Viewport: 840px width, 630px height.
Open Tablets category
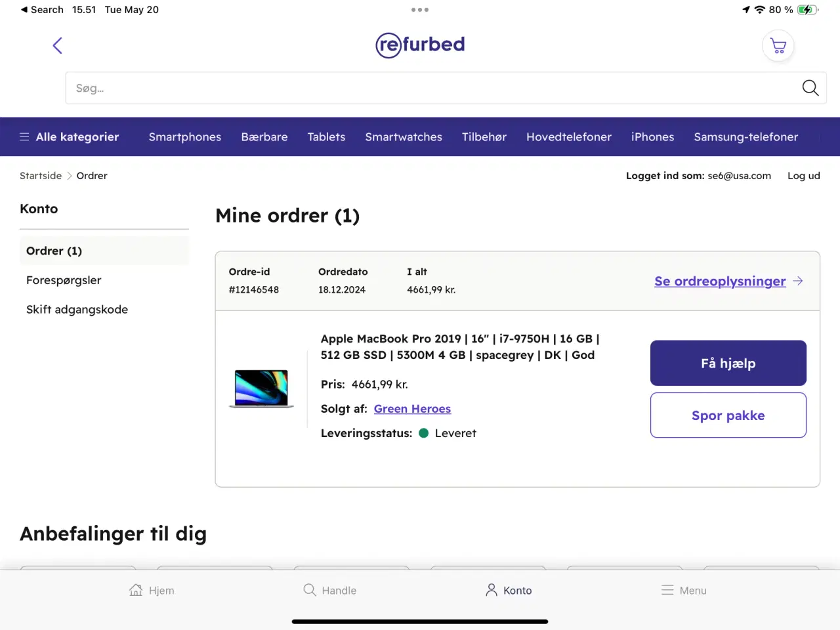pyautogui.click(x=326, y=136)
